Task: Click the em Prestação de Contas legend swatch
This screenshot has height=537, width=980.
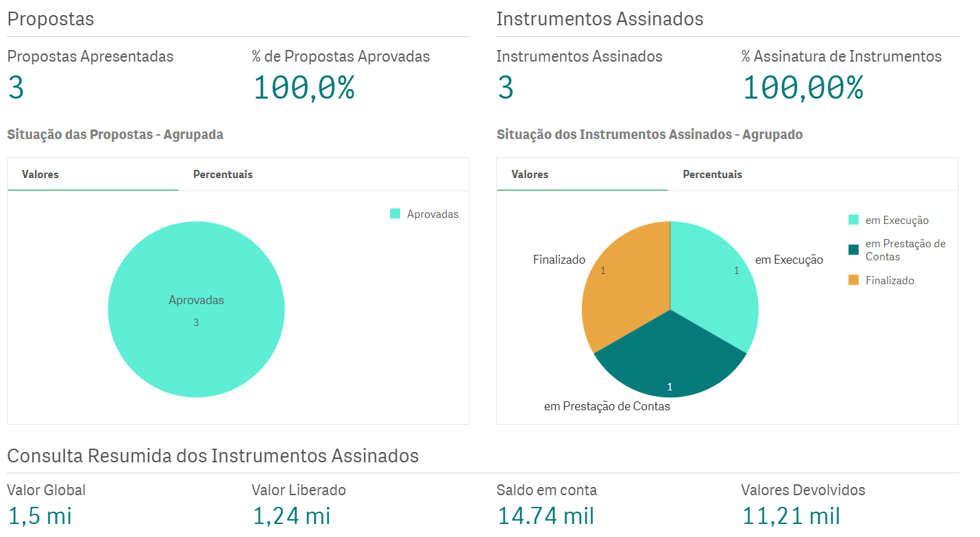Action: [853, 250]
